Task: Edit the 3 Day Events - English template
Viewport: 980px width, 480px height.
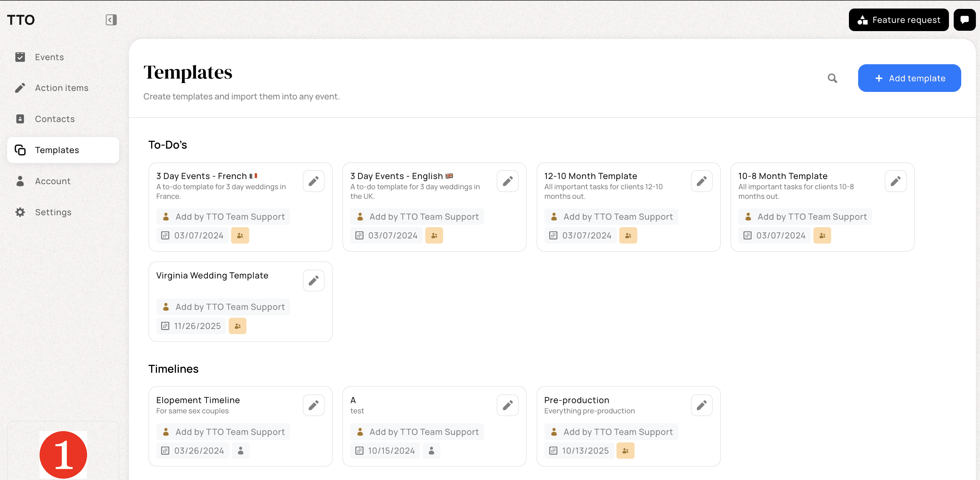Action: (x=508, y=181)
